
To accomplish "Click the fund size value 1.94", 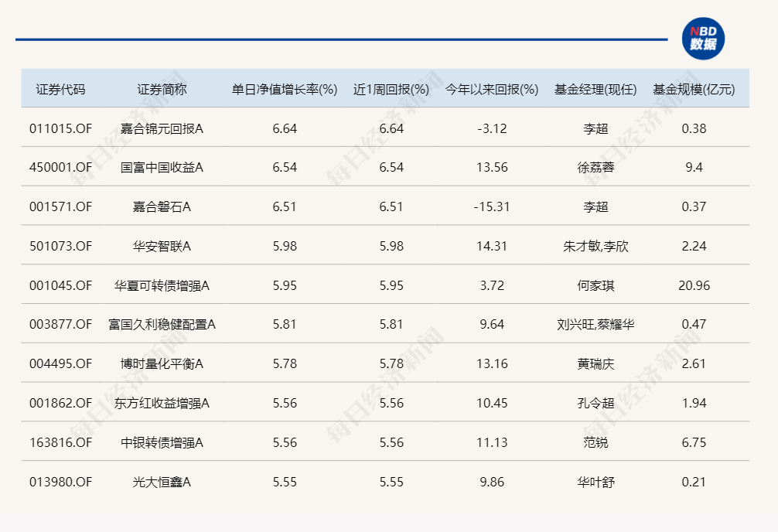I will [x=694, y=403].
